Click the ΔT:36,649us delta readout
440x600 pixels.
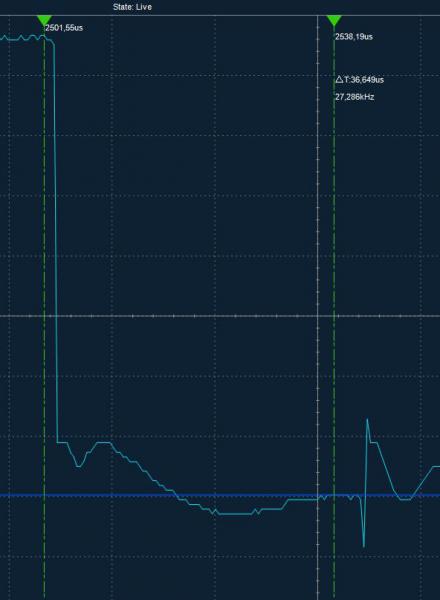pyautogui.click(x=360, y=80)
